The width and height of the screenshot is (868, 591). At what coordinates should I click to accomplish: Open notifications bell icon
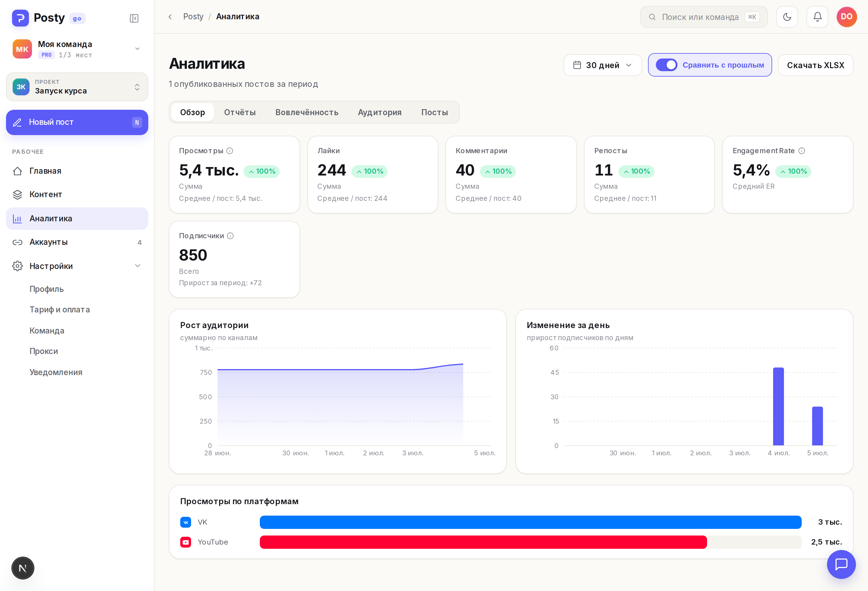coord(817,17)
